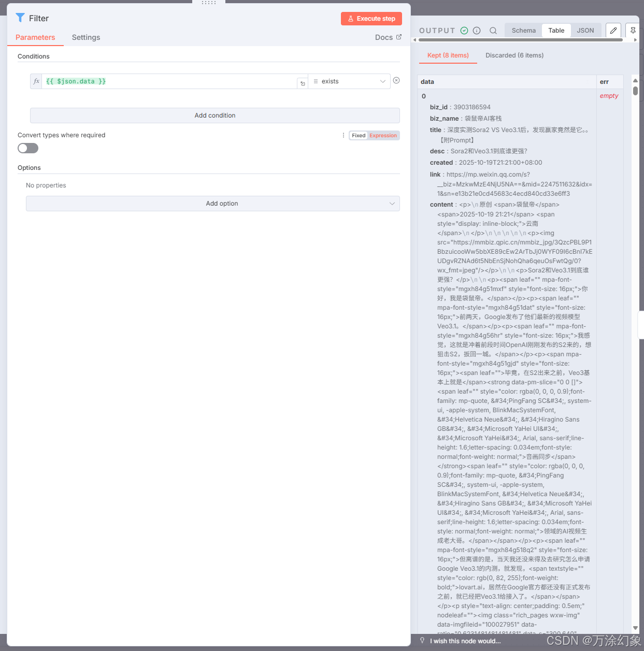
Task: Click the up arrow of output scrollbar
Action: pyautogui.click(x=635, y=80)
